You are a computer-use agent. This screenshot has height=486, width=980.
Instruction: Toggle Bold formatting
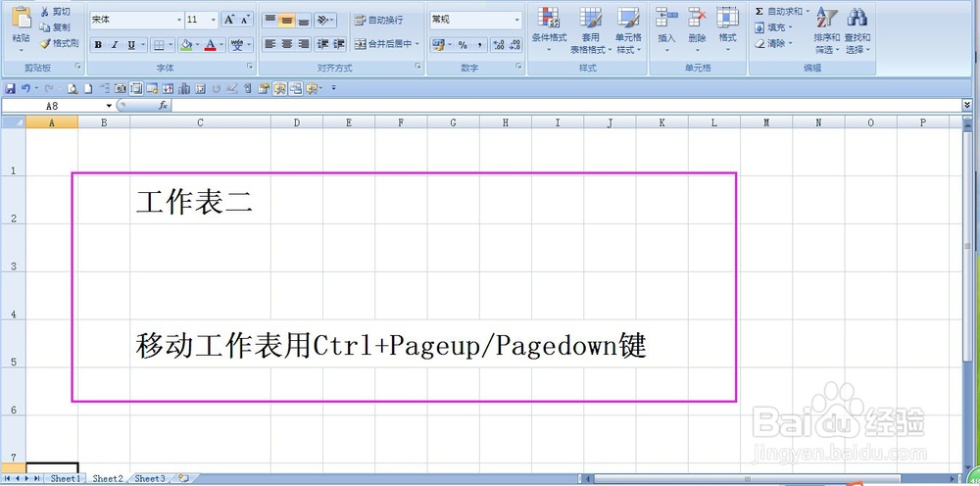coord(98,44)
